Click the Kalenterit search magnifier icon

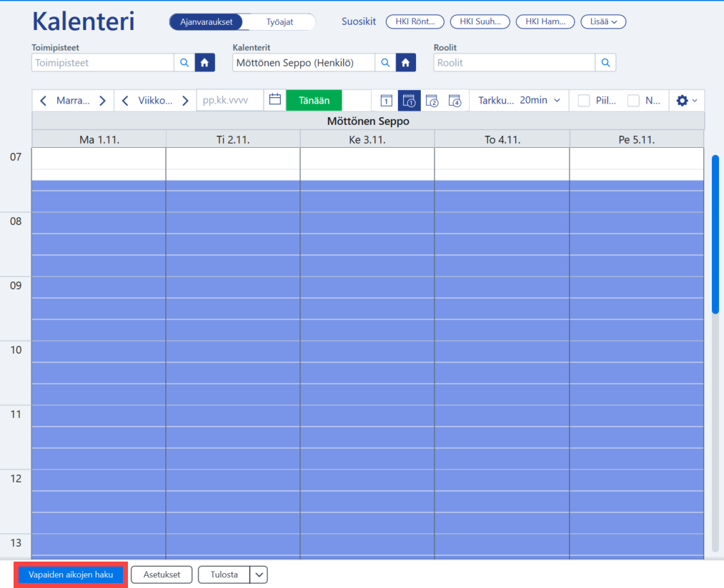coord(385,63)
